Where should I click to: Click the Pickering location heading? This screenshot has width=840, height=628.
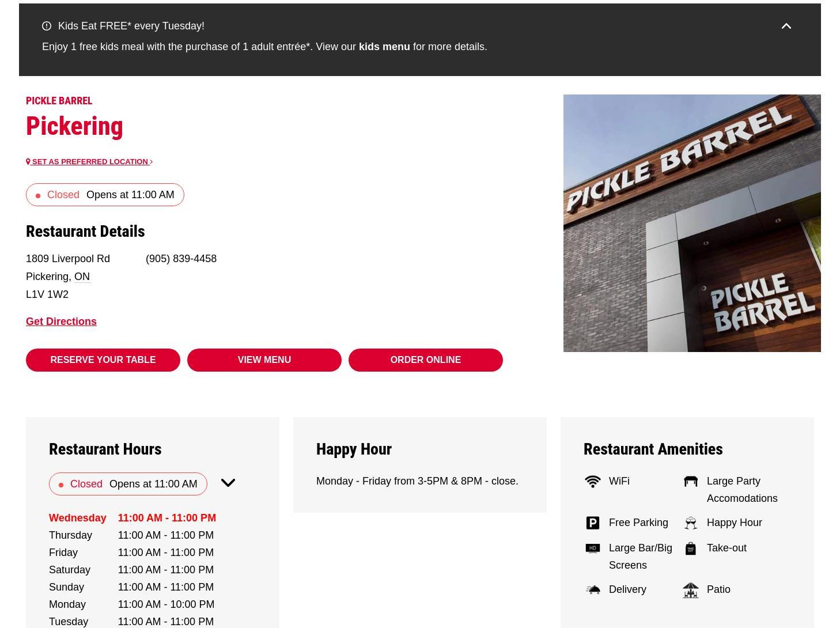(74, 126)
